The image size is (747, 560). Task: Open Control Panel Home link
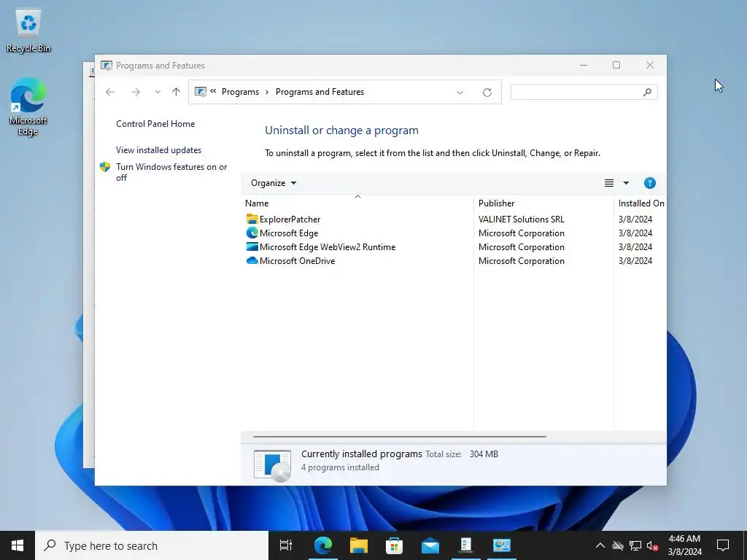(x=155, y=124)
